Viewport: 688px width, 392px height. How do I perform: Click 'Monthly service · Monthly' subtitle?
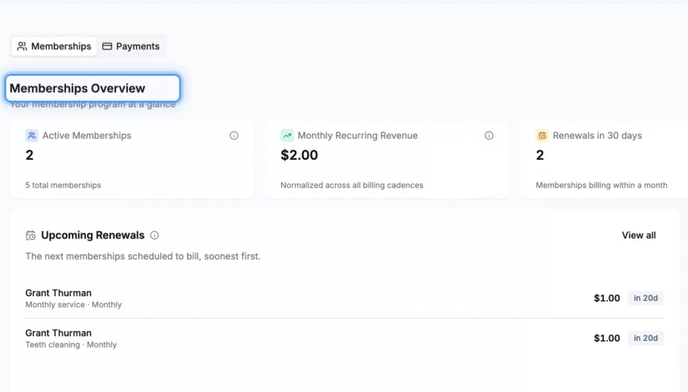[73, 305]
